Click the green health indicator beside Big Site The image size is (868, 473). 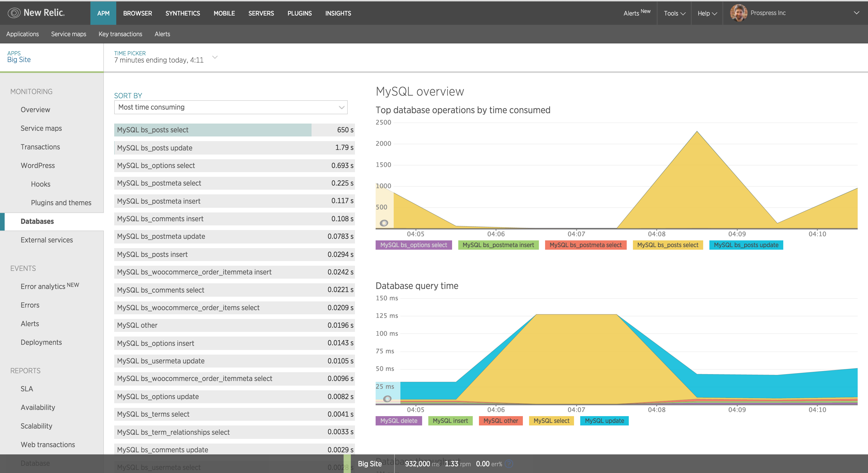click(347, 464)
